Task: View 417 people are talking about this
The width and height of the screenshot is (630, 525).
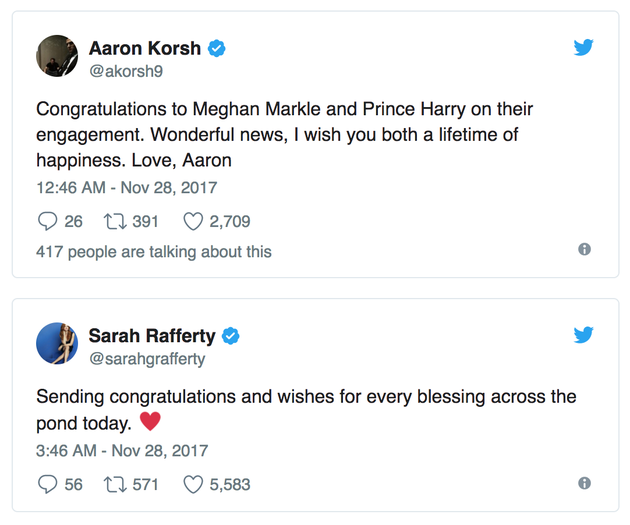Action: (153, 251)
